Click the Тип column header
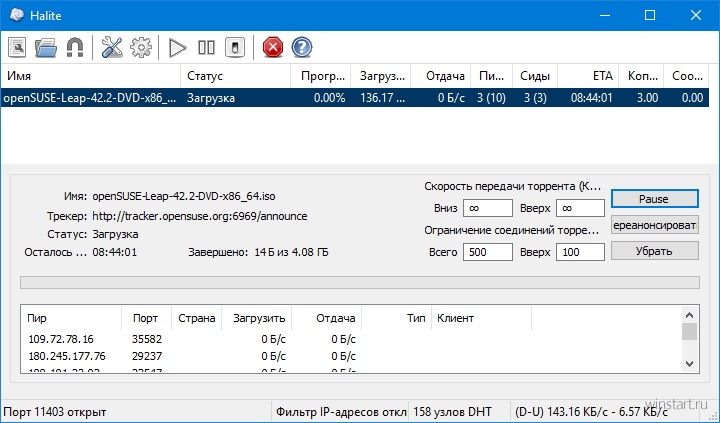This screenshot has width=720, height=423. click(x=396, y=318)
